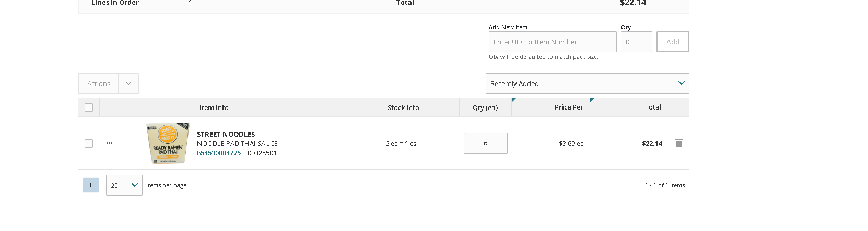Focus the Qty field beside Add
868x231 pixels.
click(x=636, y=42)
